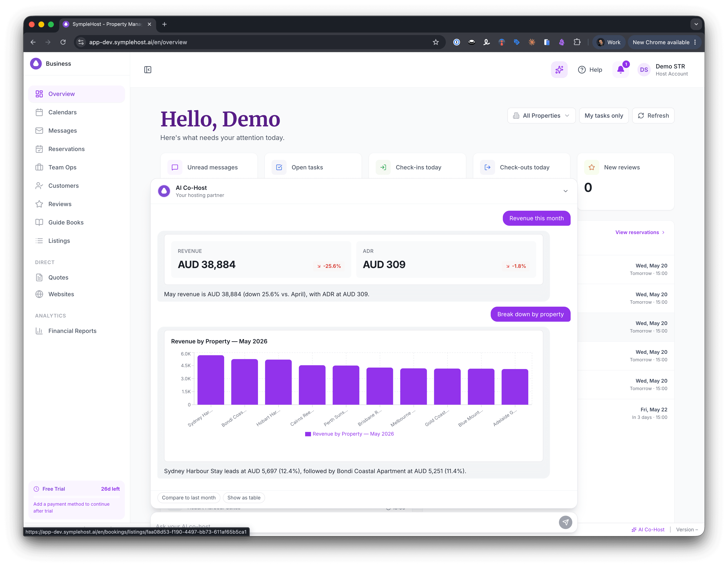
Task: Open the New Chrome available menu
Action: click(x=665, y=42)
